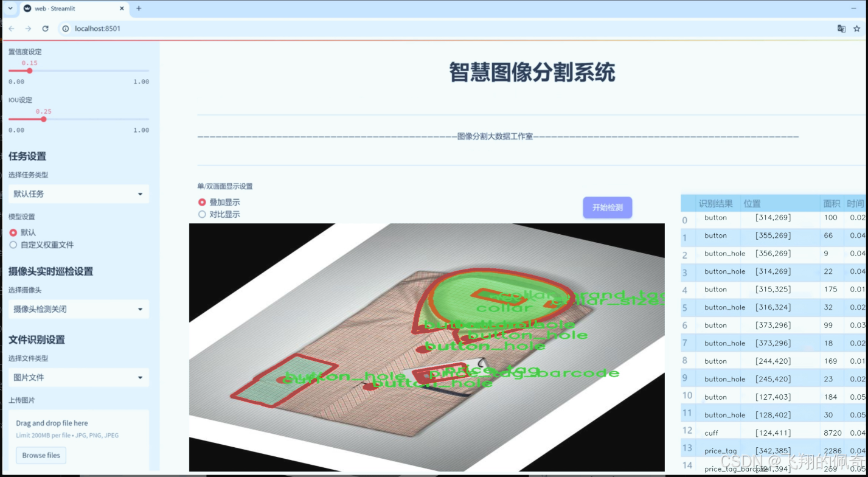Open the 选择任务类型 dropdown 默认任务

point(78,194)
